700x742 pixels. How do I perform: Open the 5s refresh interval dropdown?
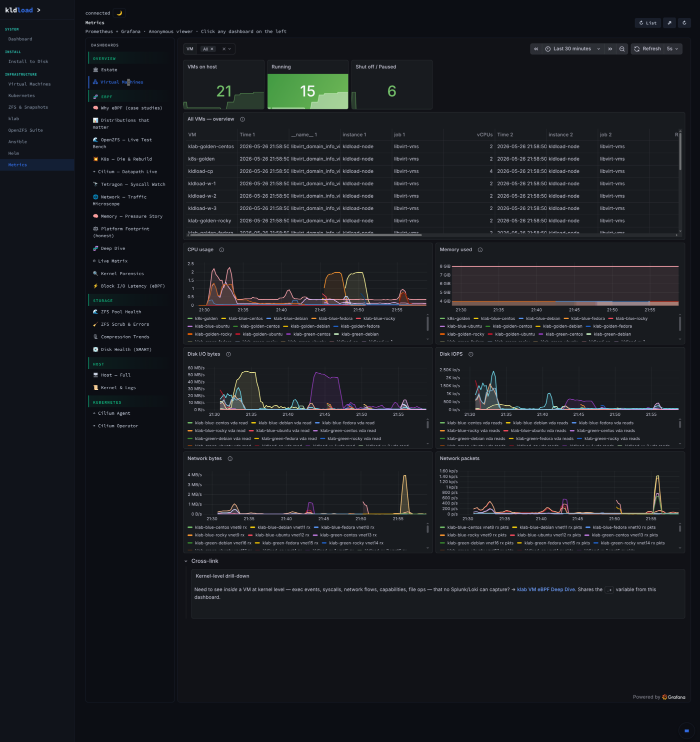pyautogui.click(x=672, y=49)
